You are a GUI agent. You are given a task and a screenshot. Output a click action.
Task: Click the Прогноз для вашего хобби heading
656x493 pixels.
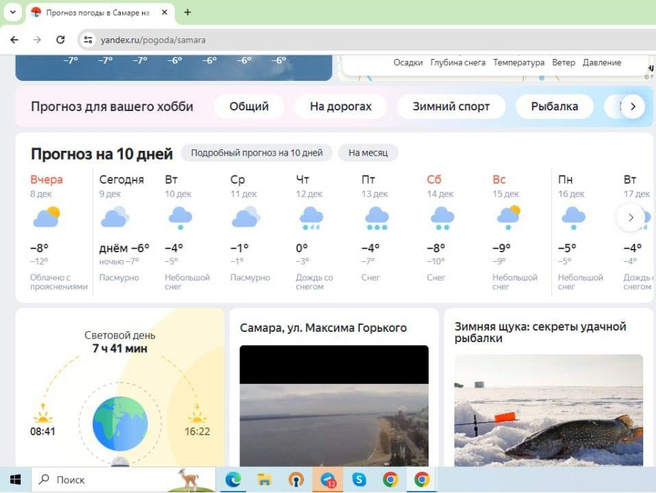click(112, 106)
